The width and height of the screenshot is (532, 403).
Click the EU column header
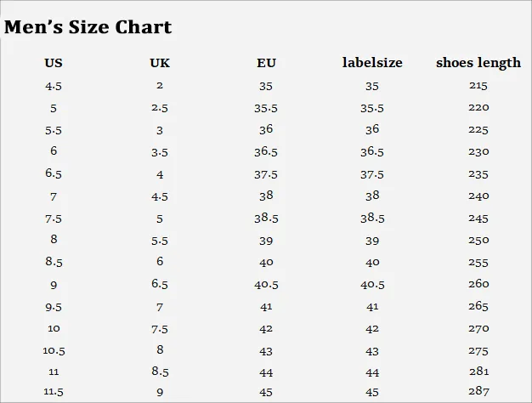266,63
